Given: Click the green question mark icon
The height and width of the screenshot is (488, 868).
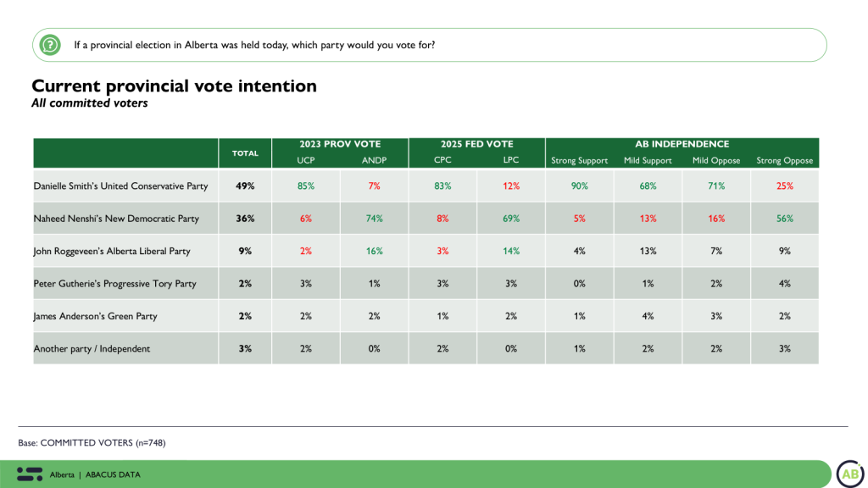Looking at the screenshot, I should click(x=50, y=44).
